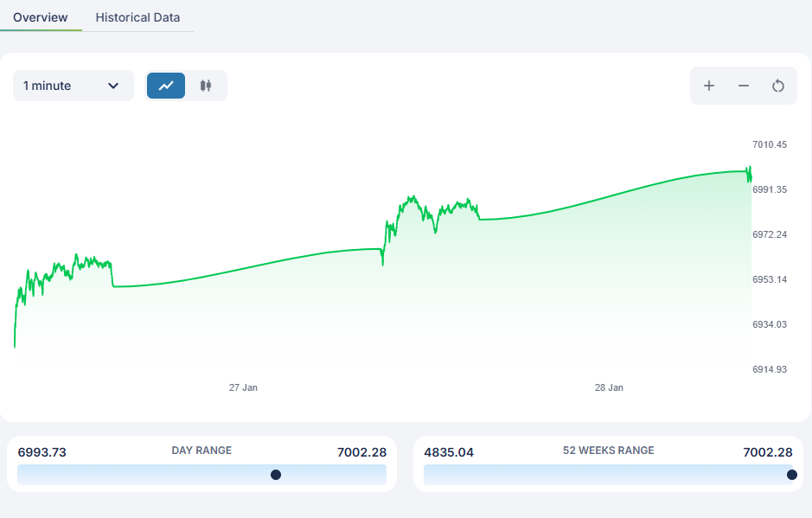Switch to the Historical Data tab
The height and width of the screenshot is (518, 812).
(137, 17)
